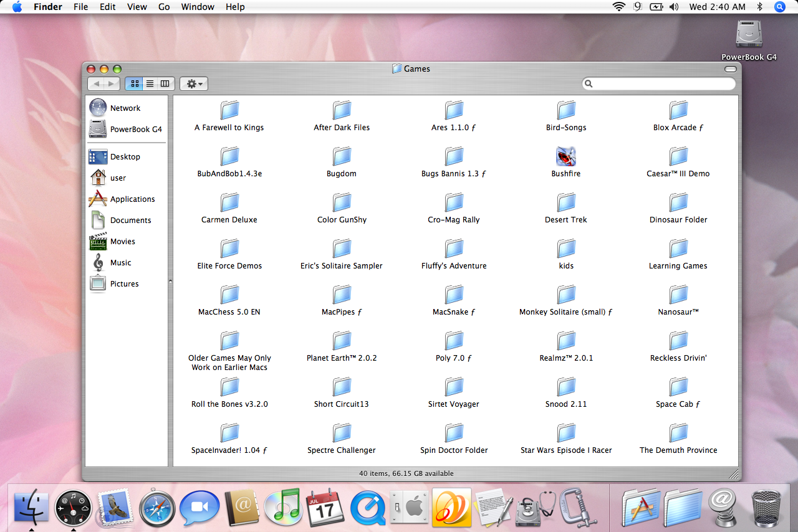Screen dimensions: 798x532
Task: Open the user home folder in sidebar
Action: pyautogui.click(x=127, y=178)
